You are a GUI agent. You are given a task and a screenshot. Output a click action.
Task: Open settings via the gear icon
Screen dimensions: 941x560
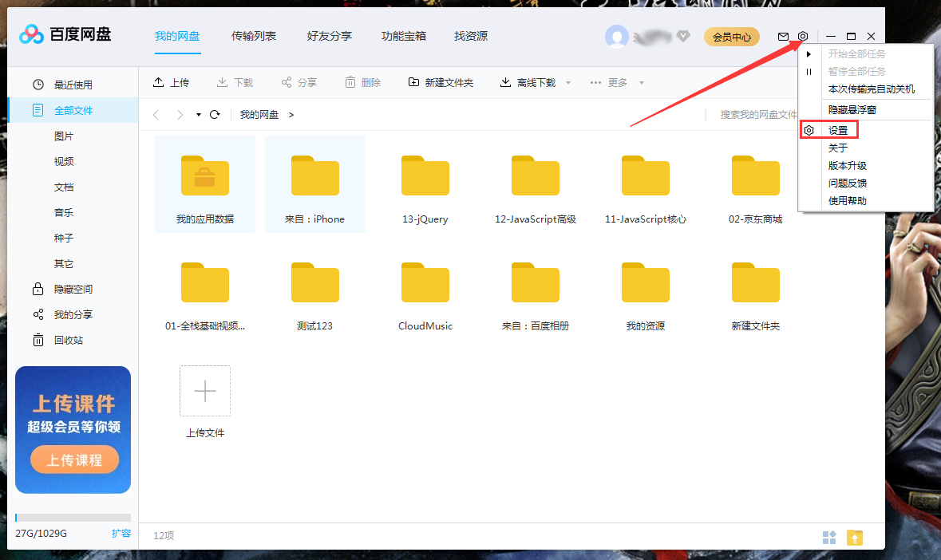coord(803,36)
